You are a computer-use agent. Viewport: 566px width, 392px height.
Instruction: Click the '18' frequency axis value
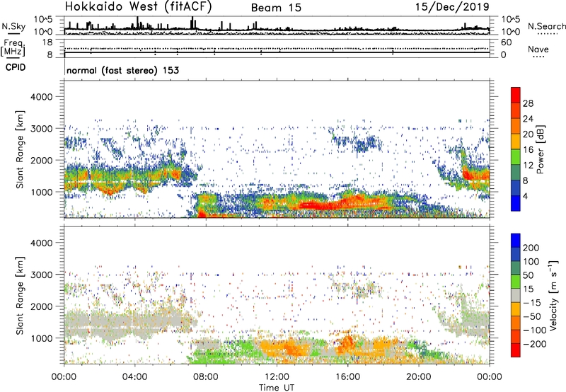point(48,42)
